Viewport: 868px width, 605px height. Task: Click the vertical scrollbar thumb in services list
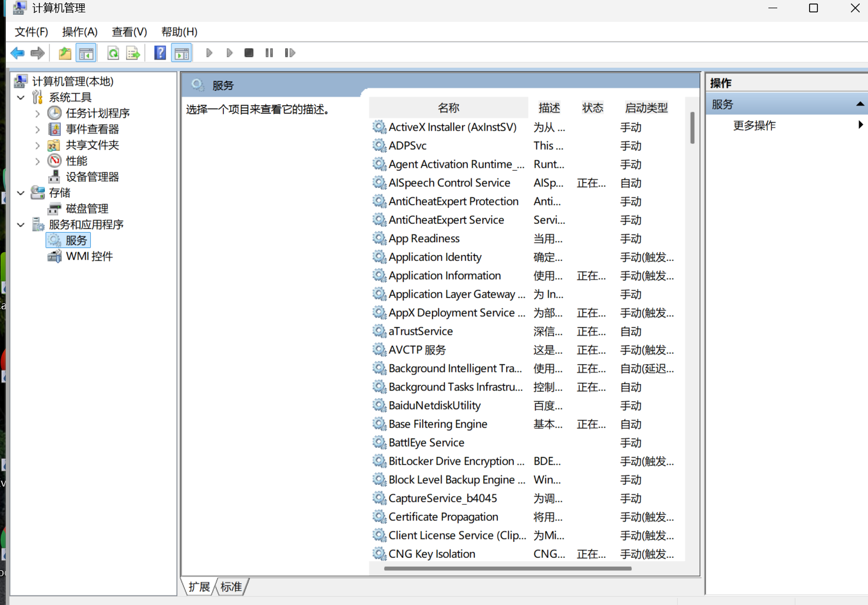tap(692, 128)
